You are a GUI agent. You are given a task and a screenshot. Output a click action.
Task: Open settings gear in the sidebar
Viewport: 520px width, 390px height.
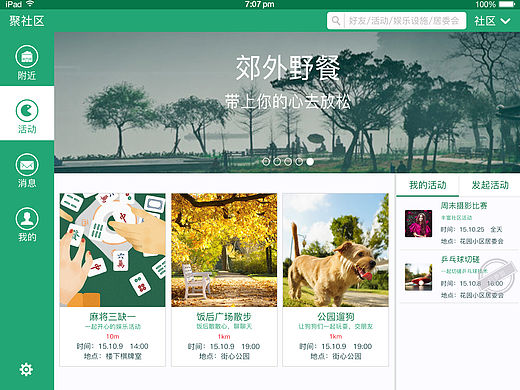point(26,369)
